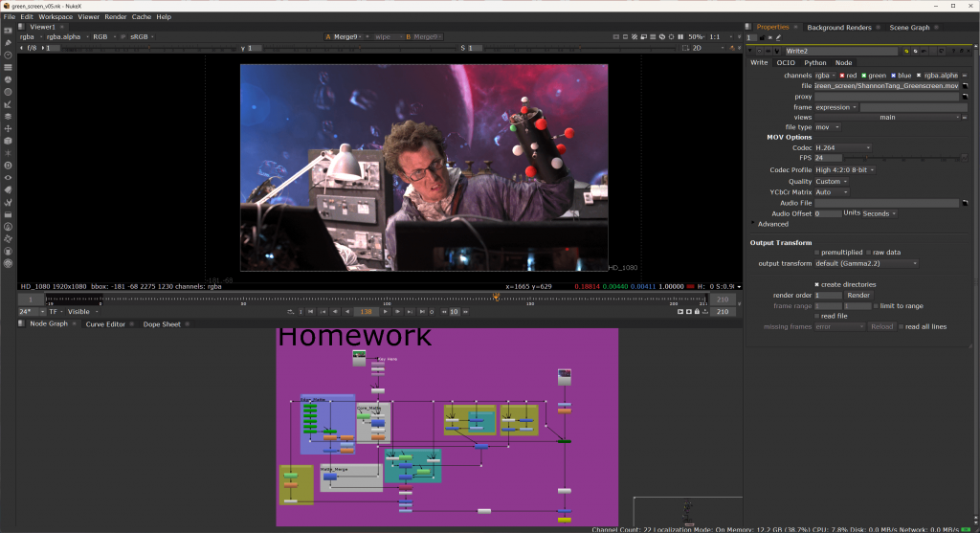The height and width of the screenshot is (533, 980).
Task: Open the Codec Profile dropdown
Action: point(844,170)
